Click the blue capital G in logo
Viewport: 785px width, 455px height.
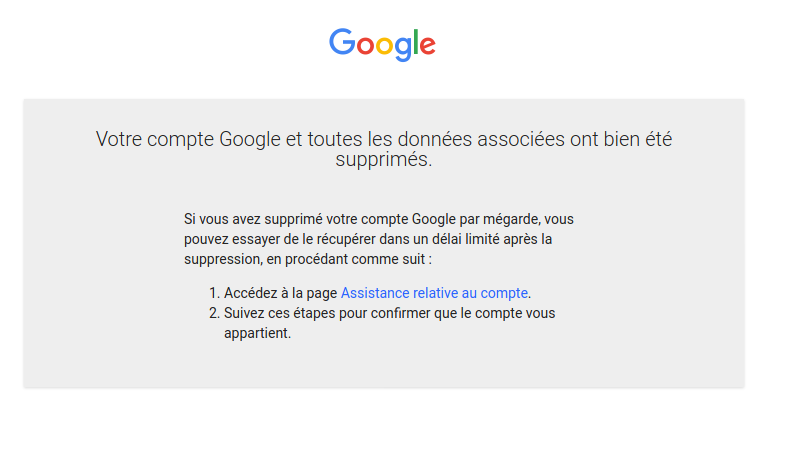pos(342,42)
